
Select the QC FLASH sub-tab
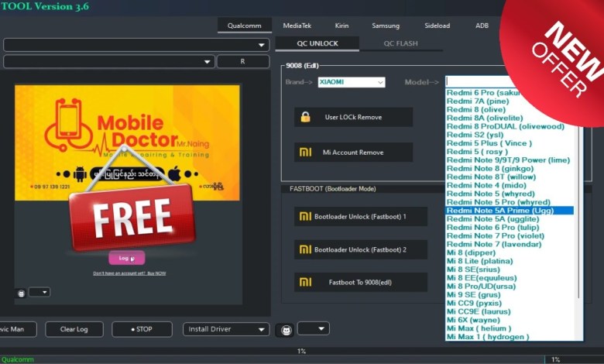coord(400,43)
